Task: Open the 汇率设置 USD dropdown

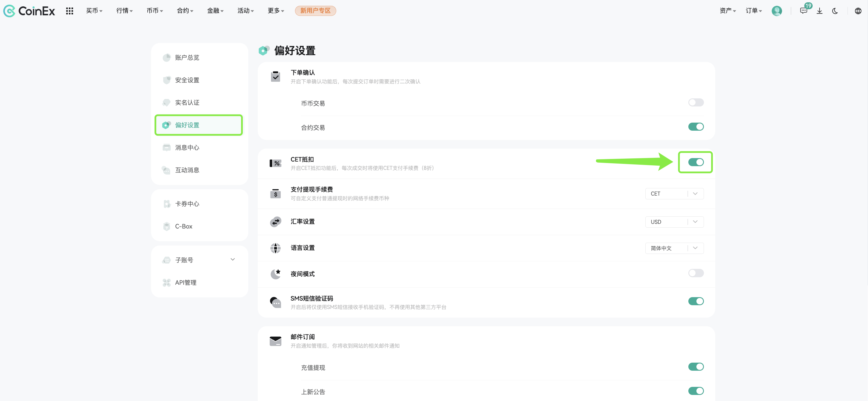Action: (674, 222)
